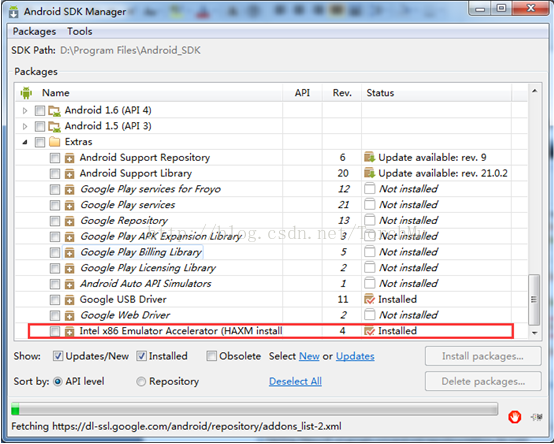Click the package list scrollbar thumb

[534, 300]
